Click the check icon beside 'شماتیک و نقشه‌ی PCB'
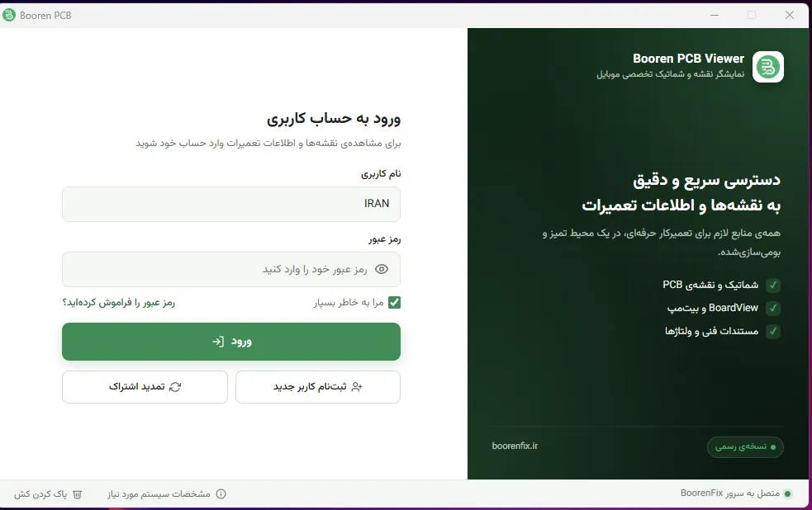 773,285
